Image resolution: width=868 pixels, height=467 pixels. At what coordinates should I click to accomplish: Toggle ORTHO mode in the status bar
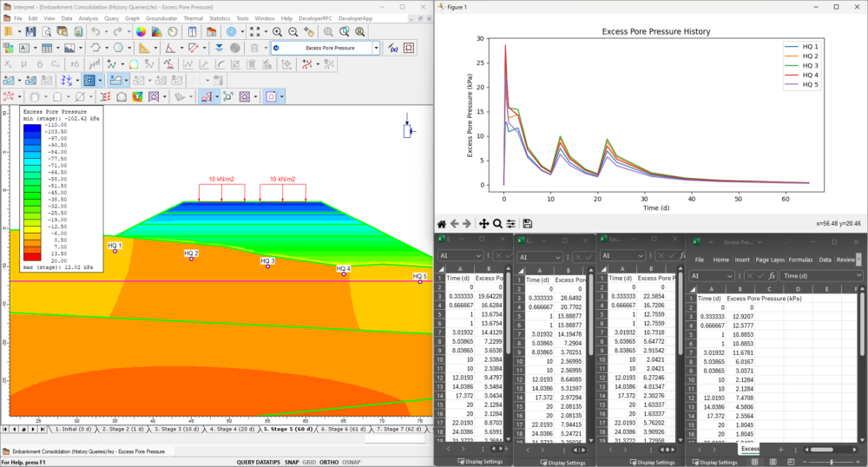coord(328,463)
